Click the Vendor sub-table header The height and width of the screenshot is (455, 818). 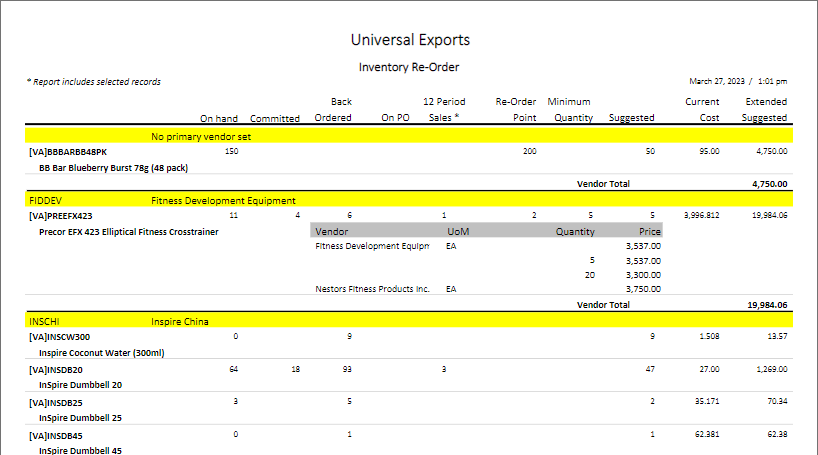pyautogui.click(x=332, y=232)
